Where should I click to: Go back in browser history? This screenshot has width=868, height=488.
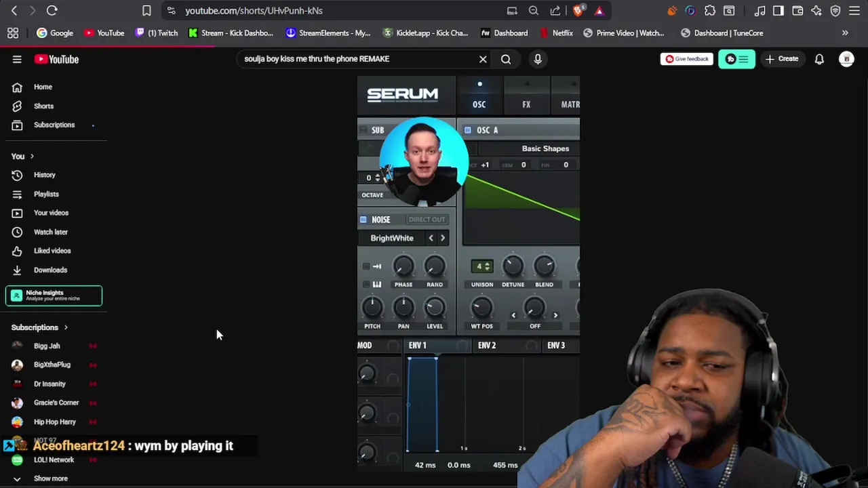pyautogui.click(x=14, y=11)
